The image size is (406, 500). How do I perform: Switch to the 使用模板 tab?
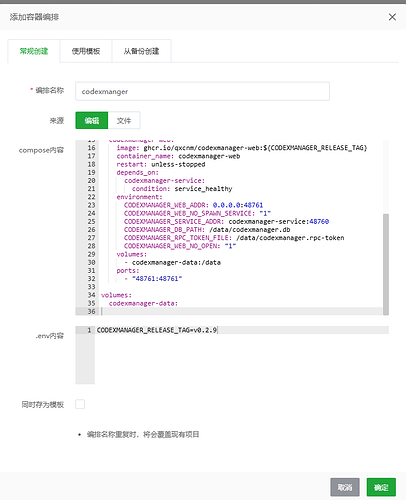[86, 51]
